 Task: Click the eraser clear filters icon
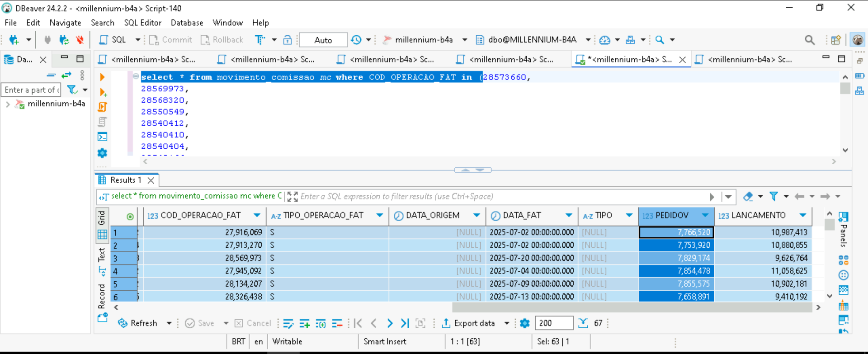tap(748, 196)
